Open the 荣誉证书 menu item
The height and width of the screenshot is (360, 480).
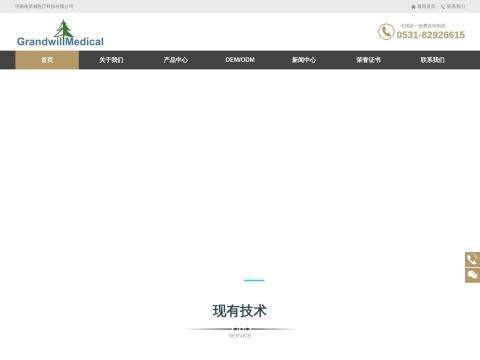(368, 60)
